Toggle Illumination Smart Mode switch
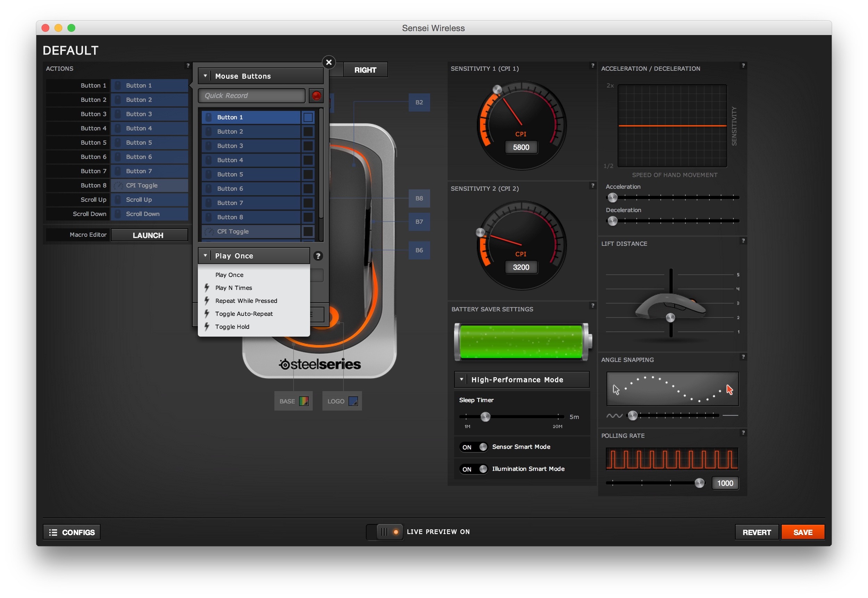This screenshot has width=868, height=598. (474, 469)
